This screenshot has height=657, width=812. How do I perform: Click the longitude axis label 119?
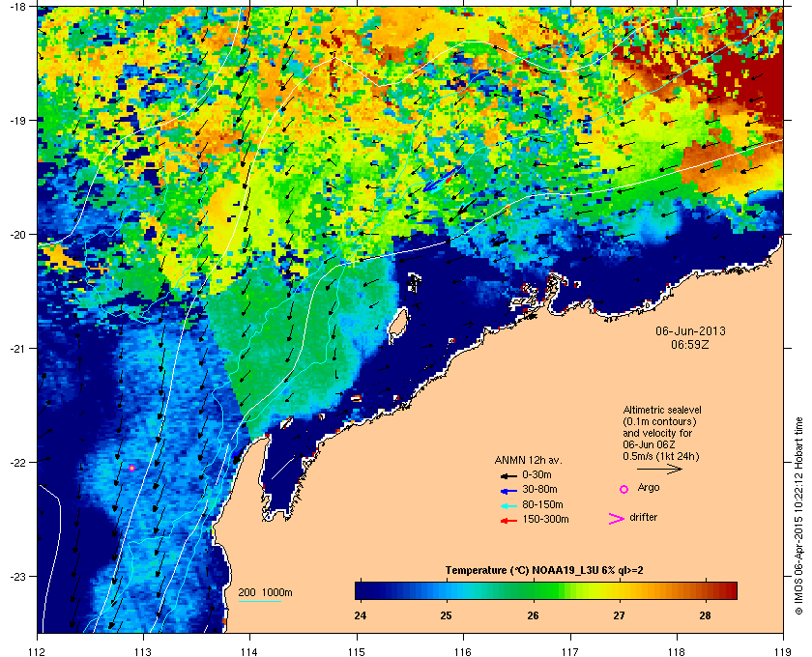pos(783,651)
